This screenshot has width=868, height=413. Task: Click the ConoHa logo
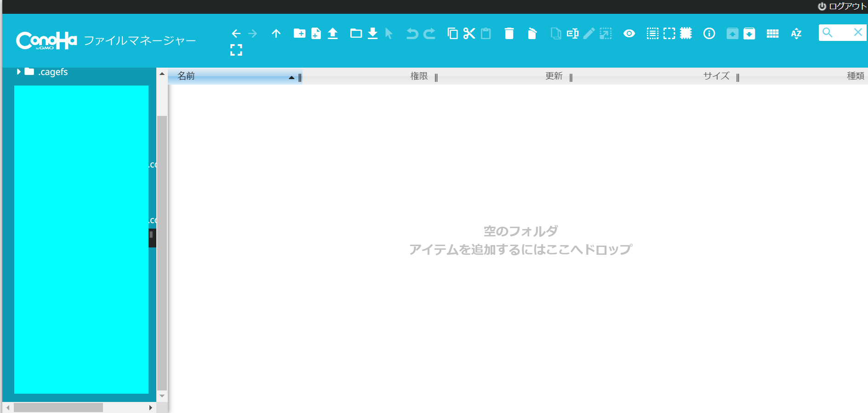click(x=46, y=40)
